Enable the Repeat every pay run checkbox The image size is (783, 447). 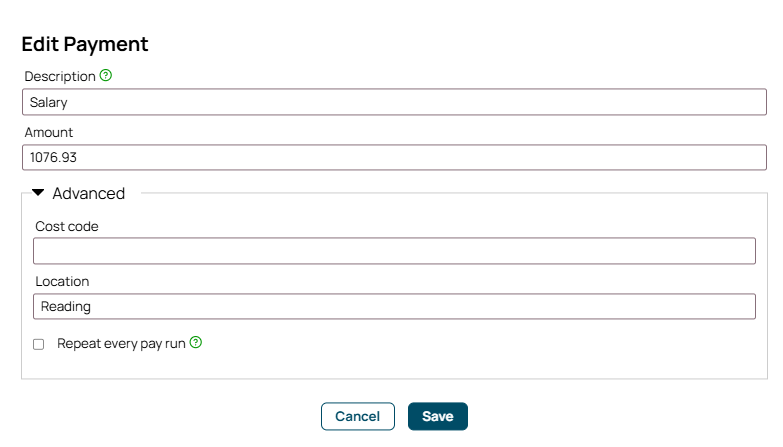point(38,344)
